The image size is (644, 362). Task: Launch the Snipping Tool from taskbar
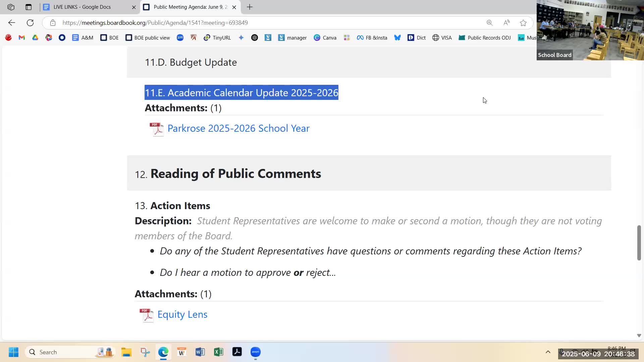point(145,352)
